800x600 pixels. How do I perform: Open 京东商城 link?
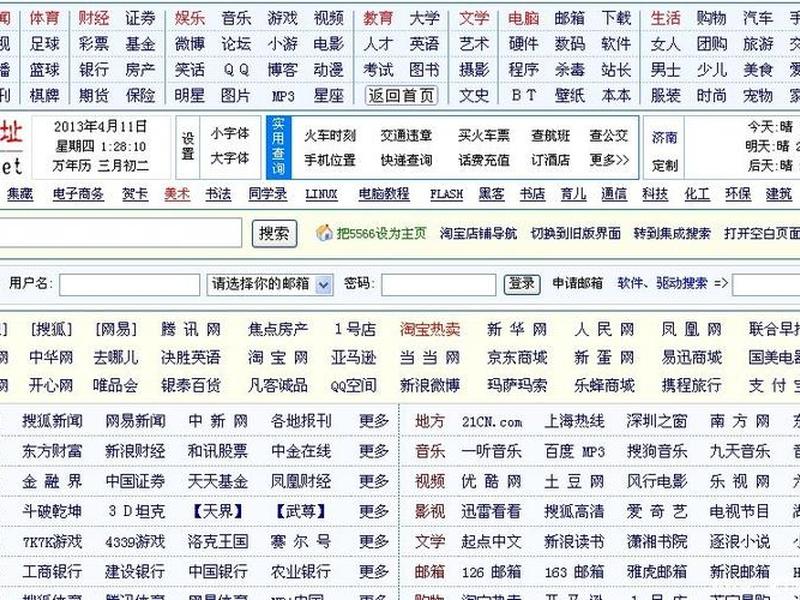[517, 358]
